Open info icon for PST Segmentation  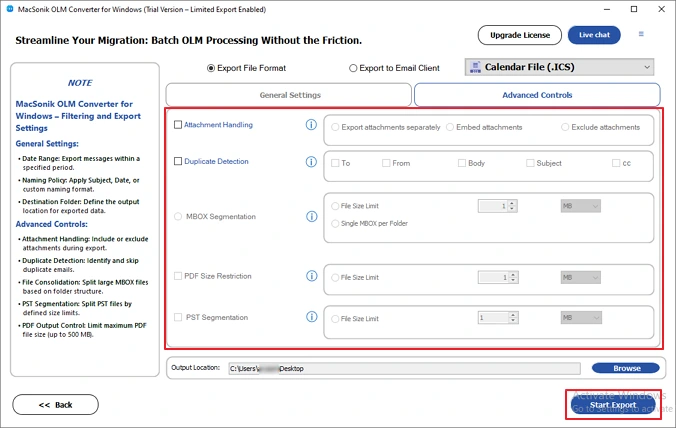click(x=312, y=317)
